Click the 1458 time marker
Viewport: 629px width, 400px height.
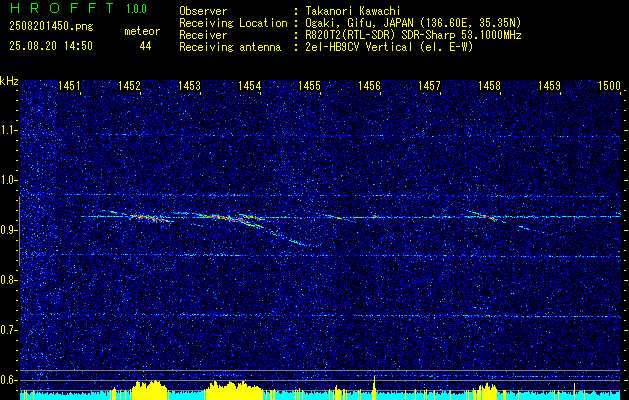[x=489, y=85]
